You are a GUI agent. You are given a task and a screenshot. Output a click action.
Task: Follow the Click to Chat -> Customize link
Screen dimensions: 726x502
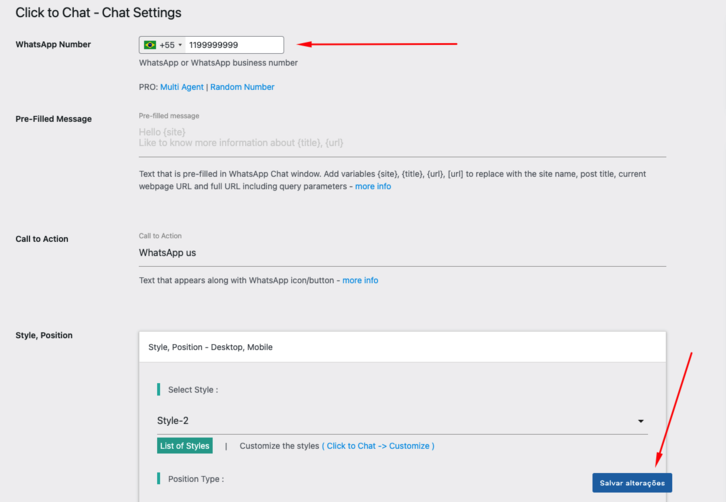tap(378, 446)
